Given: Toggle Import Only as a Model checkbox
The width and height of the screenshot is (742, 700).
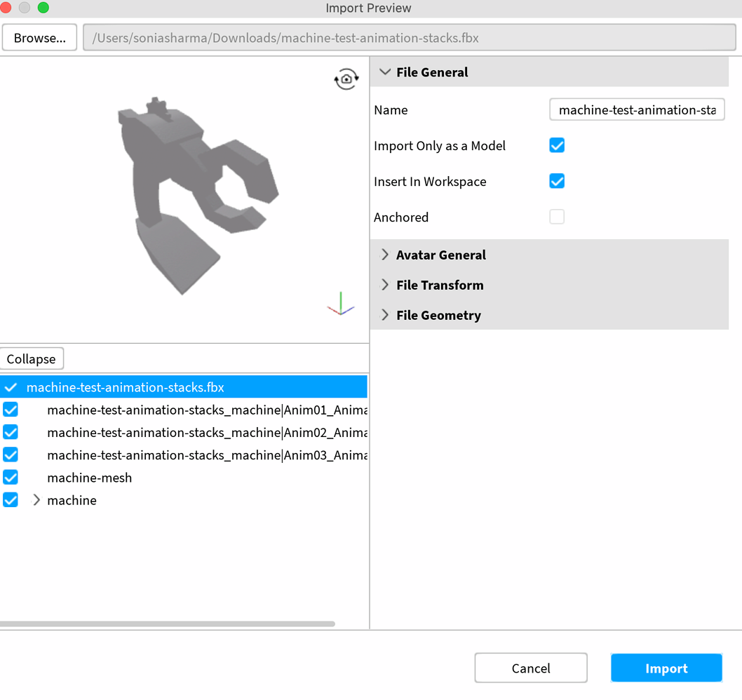Looking at the screenshot, I should pyautogui.click(x=557, y=145).
